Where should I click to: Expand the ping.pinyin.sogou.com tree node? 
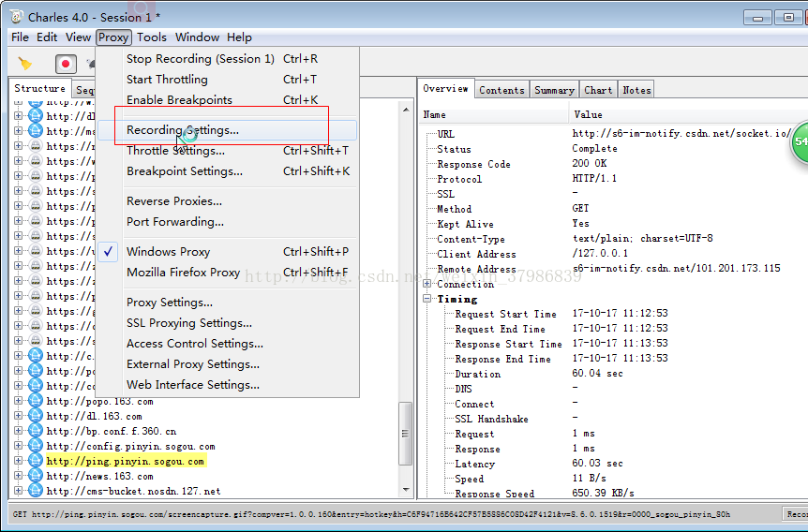pos(18,461)
